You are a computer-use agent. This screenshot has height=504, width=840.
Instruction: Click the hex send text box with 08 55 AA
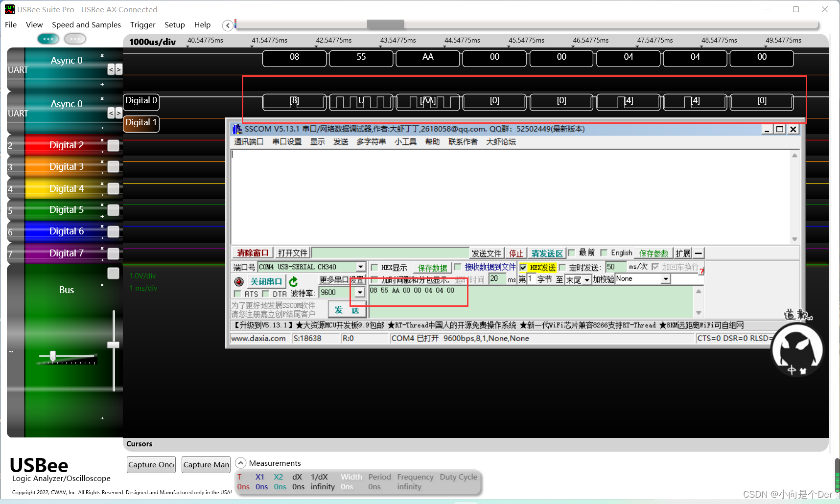(531, 302)
